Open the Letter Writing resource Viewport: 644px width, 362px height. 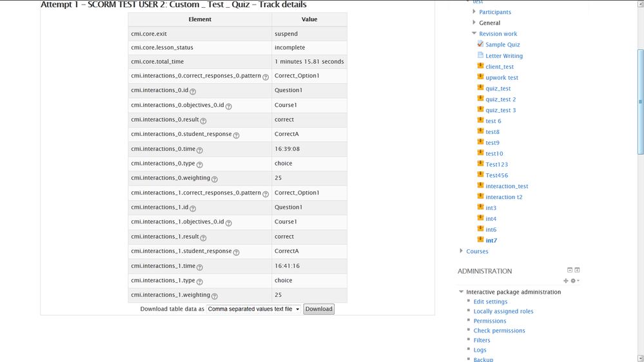click(x=504, y=56)
